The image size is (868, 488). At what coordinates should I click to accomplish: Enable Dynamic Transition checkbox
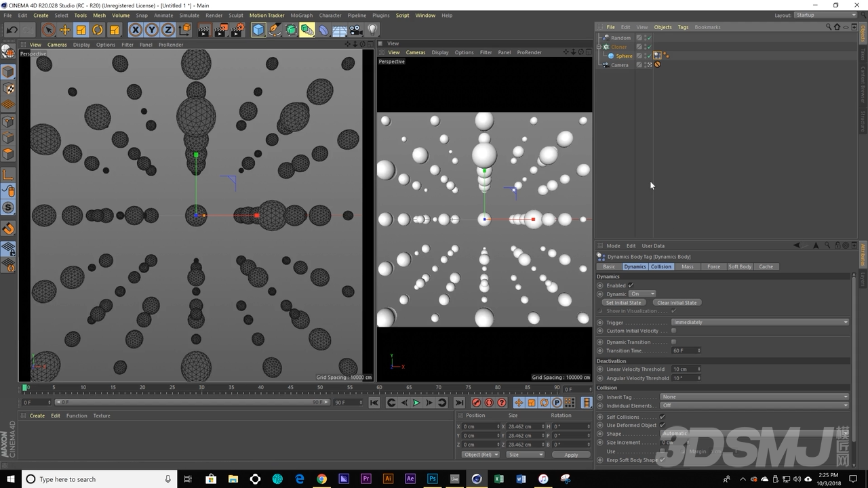[673, 342]
